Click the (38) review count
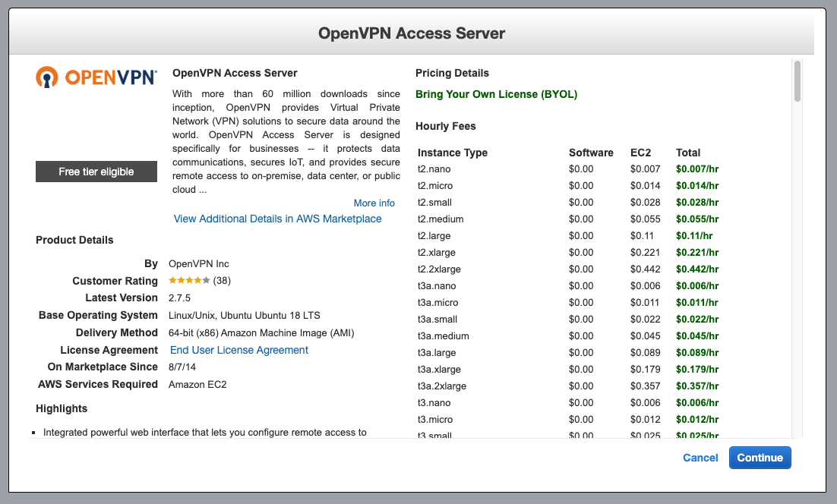837x504 pixels. coord(222,281)
